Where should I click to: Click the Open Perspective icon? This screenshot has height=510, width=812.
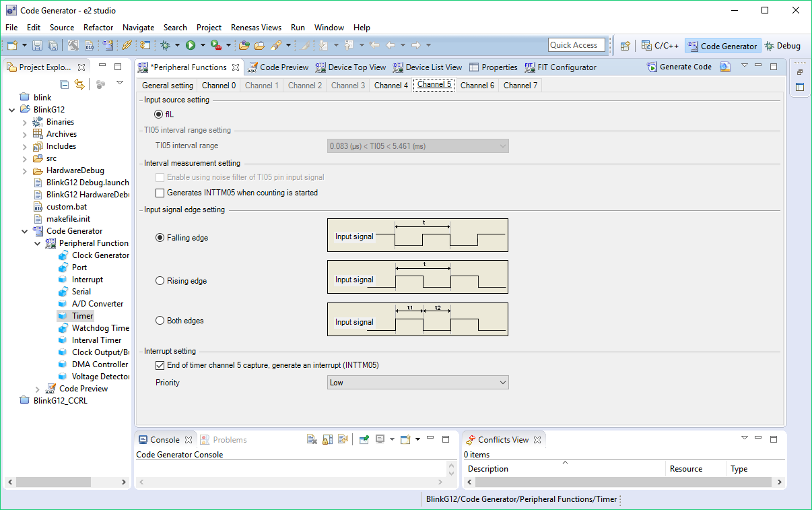pos(625,46)
